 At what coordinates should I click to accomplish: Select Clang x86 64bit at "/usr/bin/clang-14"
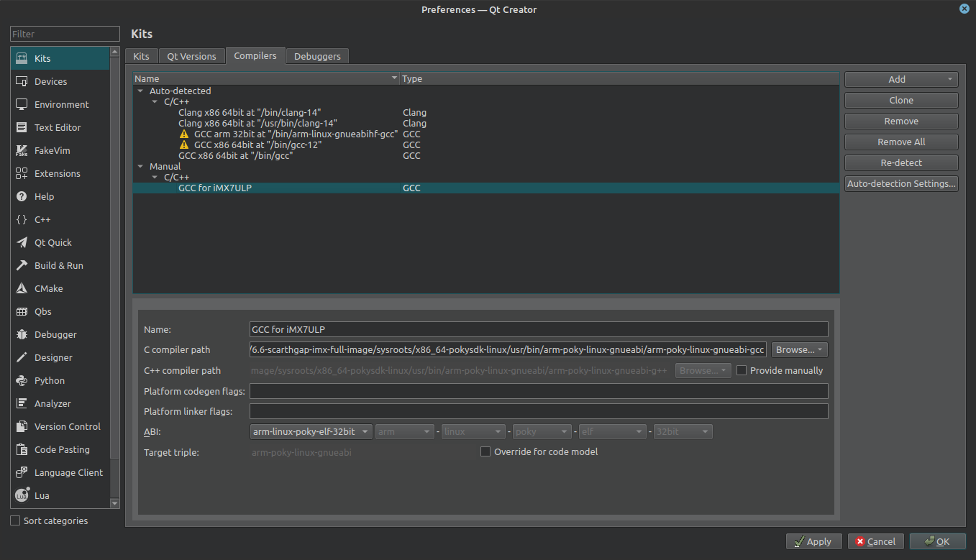click(x=257, y=123)
